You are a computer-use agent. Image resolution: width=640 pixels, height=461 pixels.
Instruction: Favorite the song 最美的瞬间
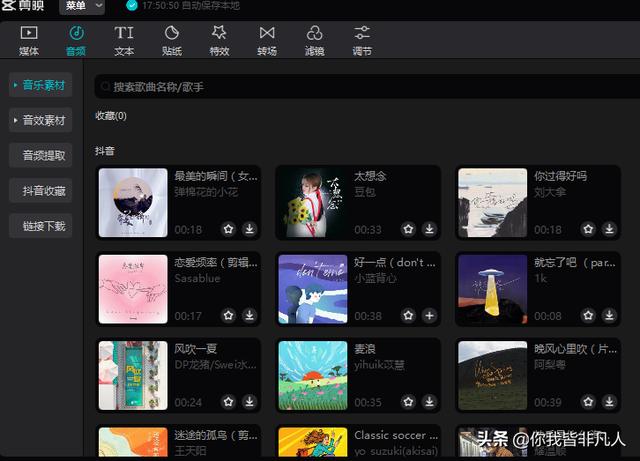229,229
